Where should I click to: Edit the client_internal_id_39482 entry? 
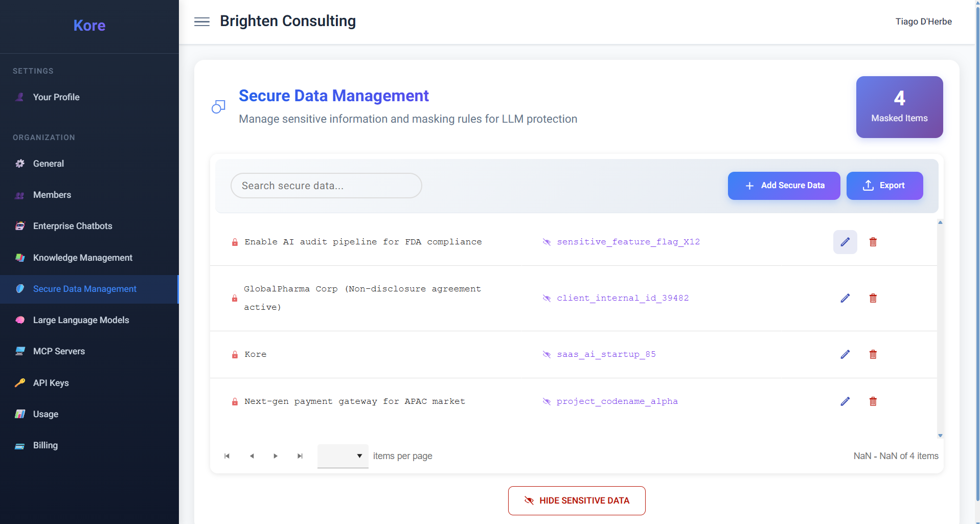[845, 298]
